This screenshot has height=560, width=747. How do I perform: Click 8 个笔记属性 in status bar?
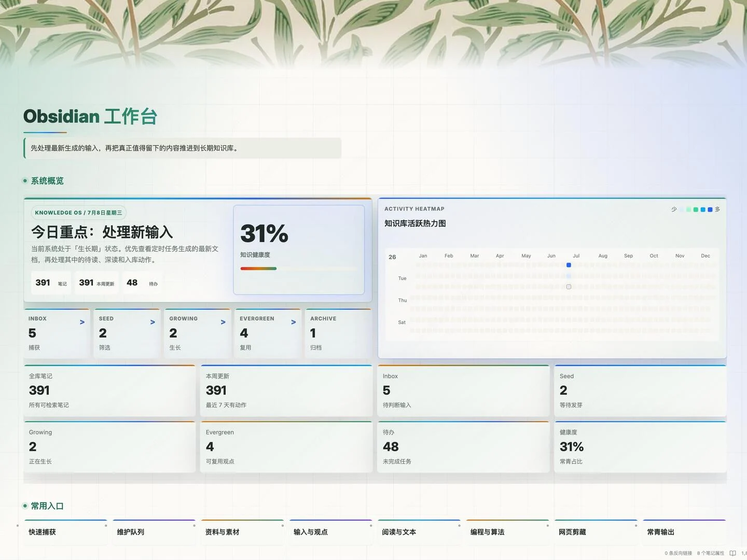711,553
